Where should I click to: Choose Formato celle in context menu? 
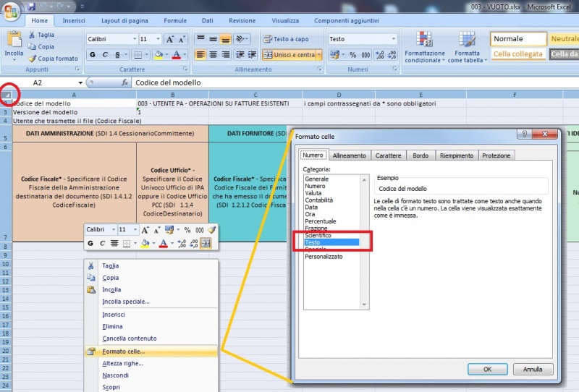click(x=123, y=351)
